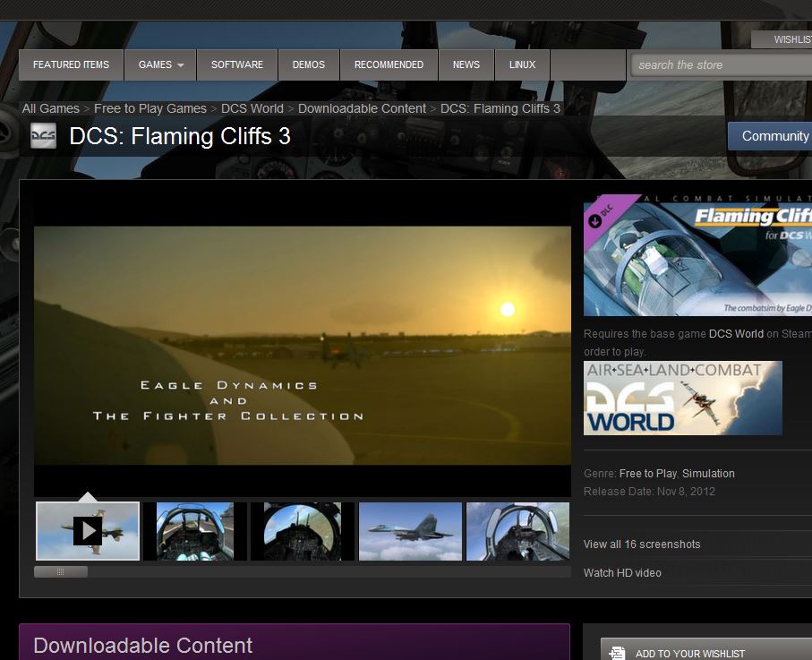Image resolution: width=812 pixels, height=660 pixels.
Task: Switch to the Linux tab
Action: click(x=522, y=64)
